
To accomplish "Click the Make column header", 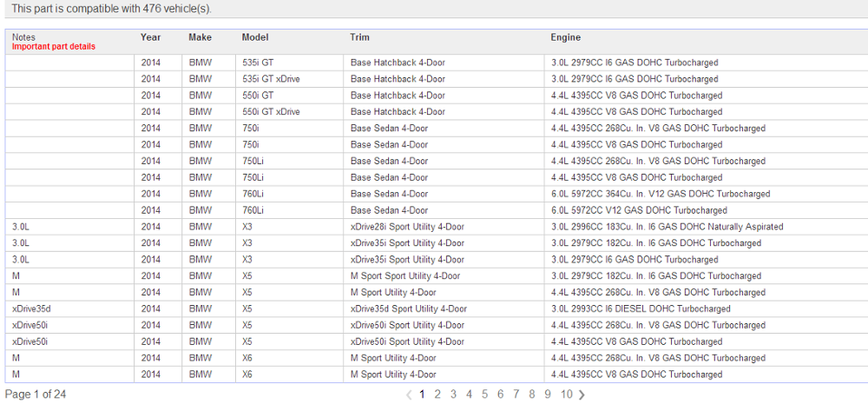I will (200, 37).
